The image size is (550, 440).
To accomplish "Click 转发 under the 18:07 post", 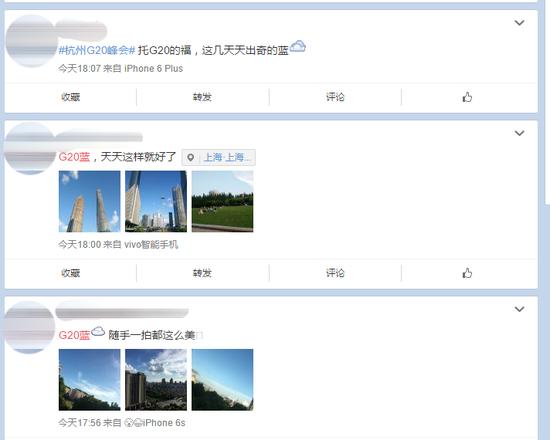I will pos(202,97).
